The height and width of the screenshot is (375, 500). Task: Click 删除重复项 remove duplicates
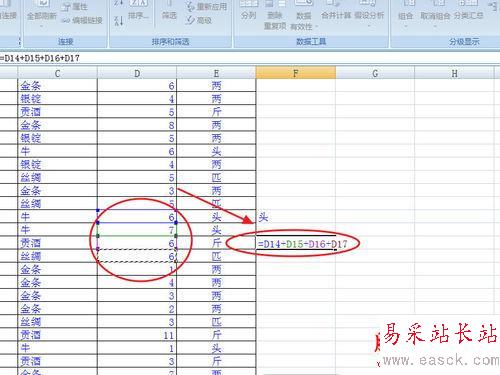coord(275,16)
